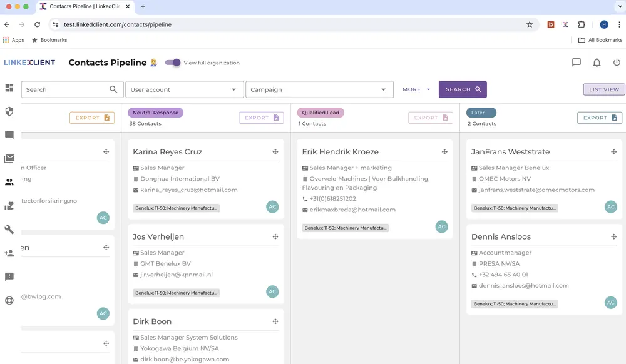Open the chat messages icon in sidebar
The height and width of the screenshot is (364, 626).
click(9, 134)
